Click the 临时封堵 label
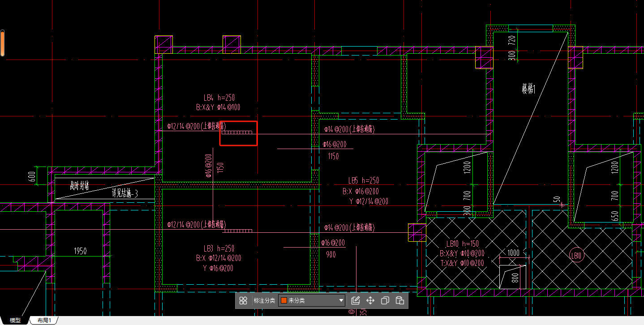Viewport: 644px width, 325px height. point(79,186)
